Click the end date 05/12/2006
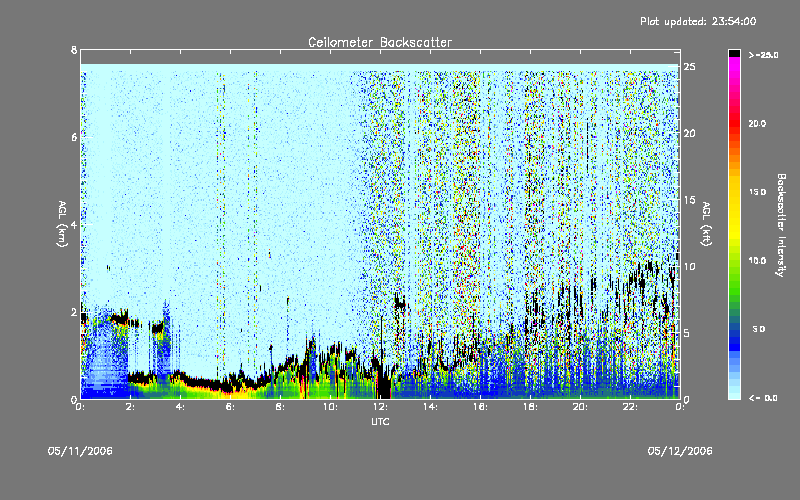Image resolution: width=800 pixels, height=500 pixels. click(x=680, y=451)
